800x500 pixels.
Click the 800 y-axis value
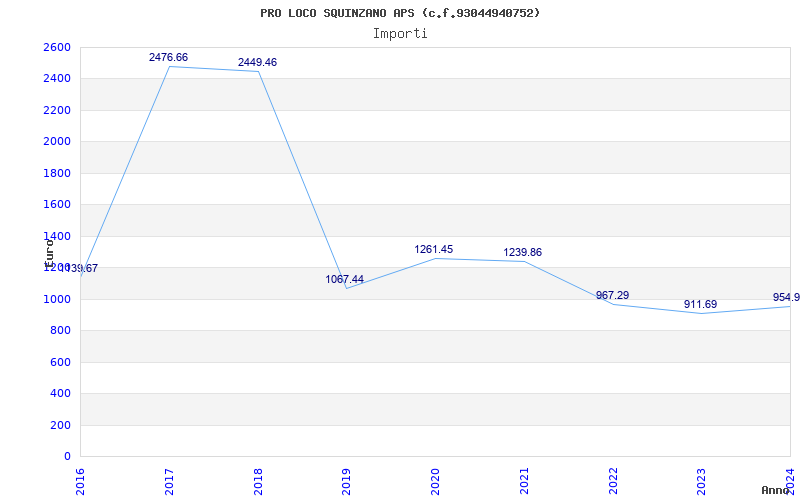(60, 331)
